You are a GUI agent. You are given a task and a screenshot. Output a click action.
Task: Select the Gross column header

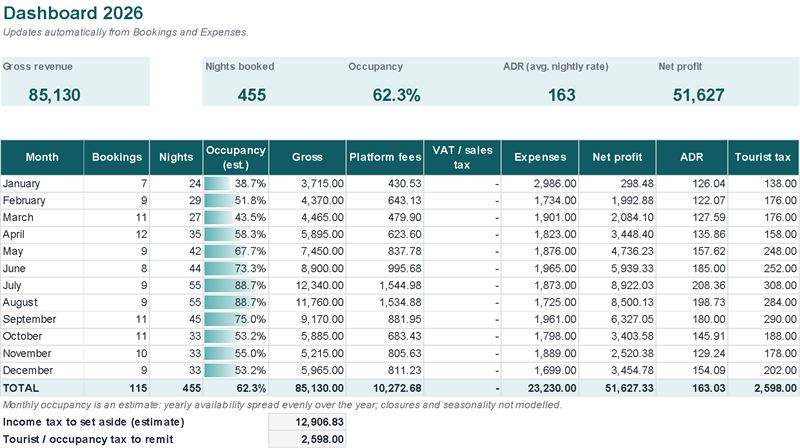(307, 158)
